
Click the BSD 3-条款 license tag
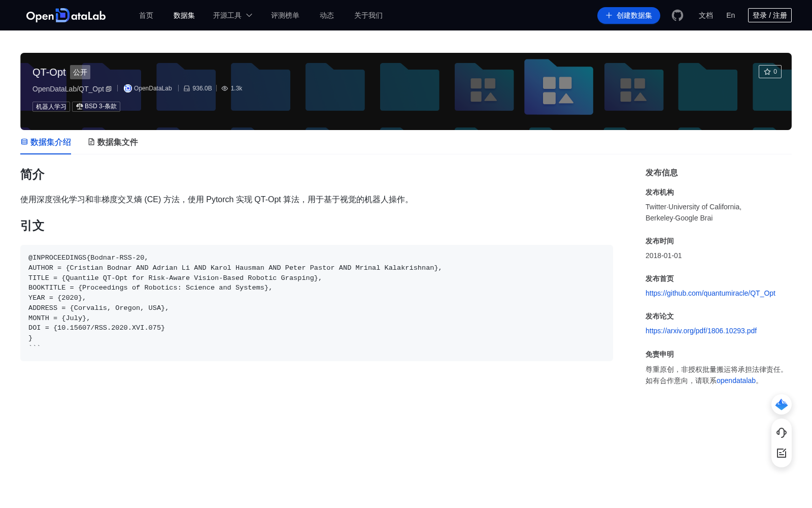coord(96,106)
